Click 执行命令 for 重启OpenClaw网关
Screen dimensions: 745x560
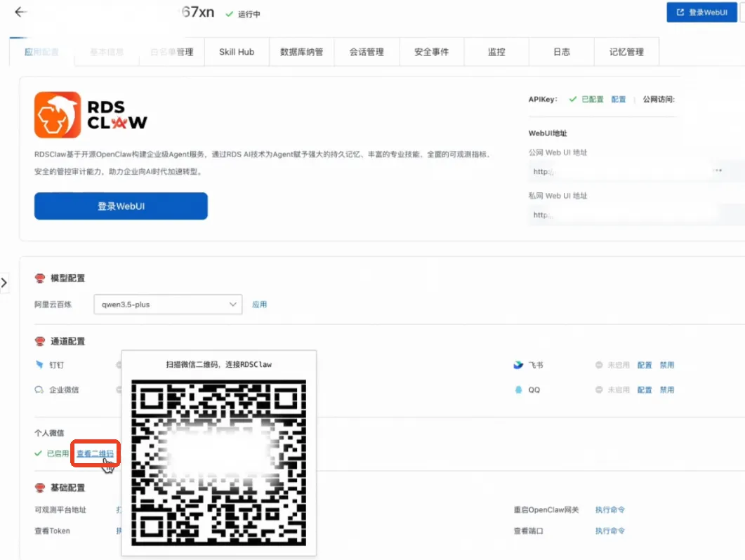pyautogui.click(x=610, y=509)
